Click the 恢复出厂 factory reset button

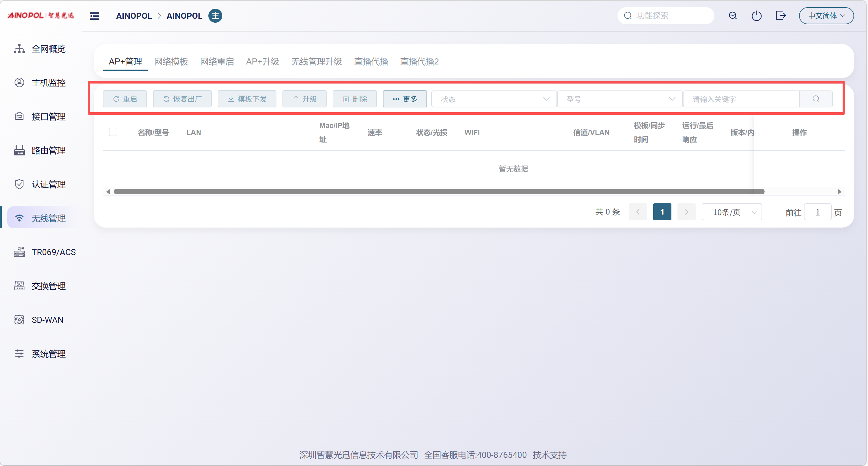(182, 99)
